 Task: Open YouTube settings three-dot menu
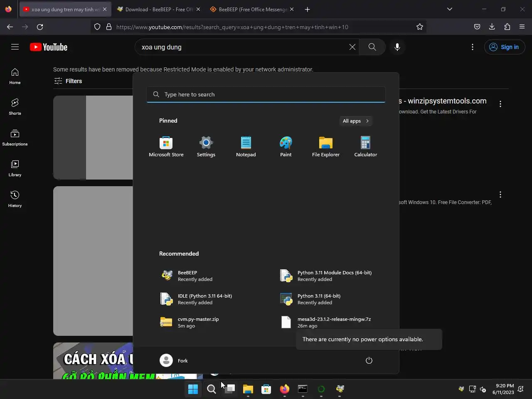tap(473, 47)
